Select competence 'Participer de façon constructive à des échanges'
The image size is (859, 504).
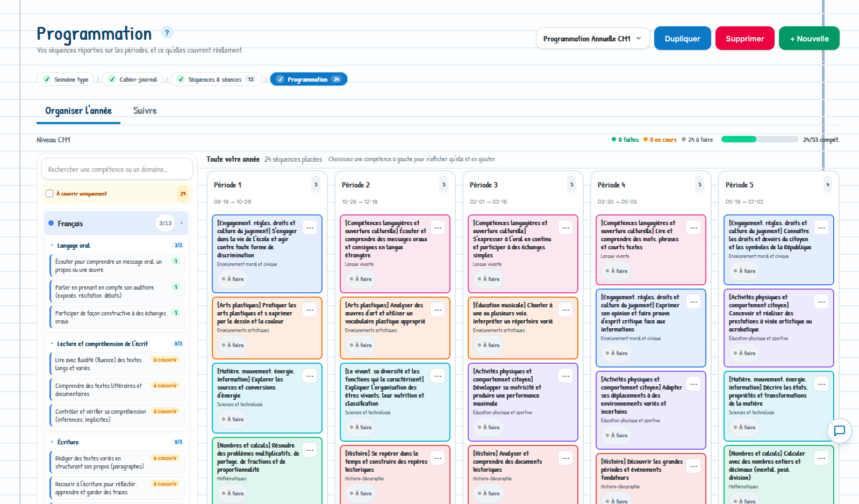(117, 318)
